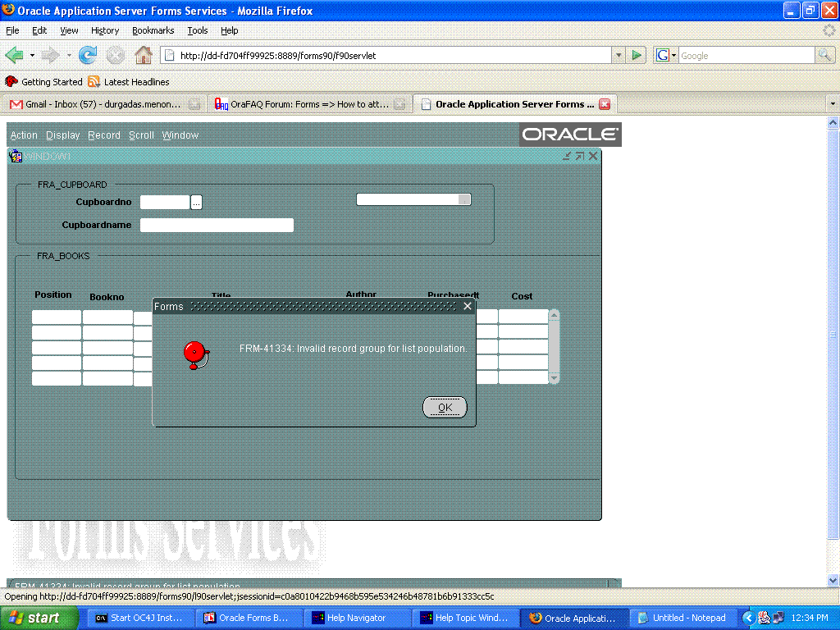
Task: Reload the current page
Action: (x=88, y=55)
